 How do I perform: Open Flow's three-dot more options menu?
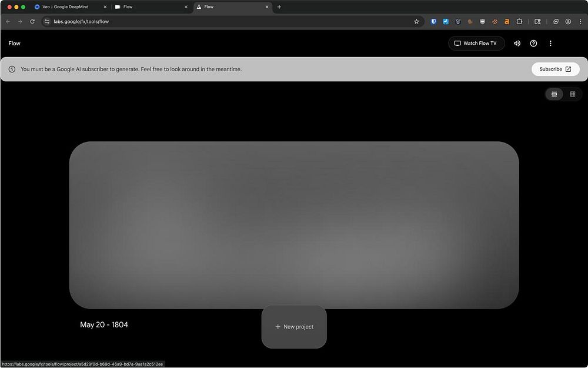click(x=550, y=43)
